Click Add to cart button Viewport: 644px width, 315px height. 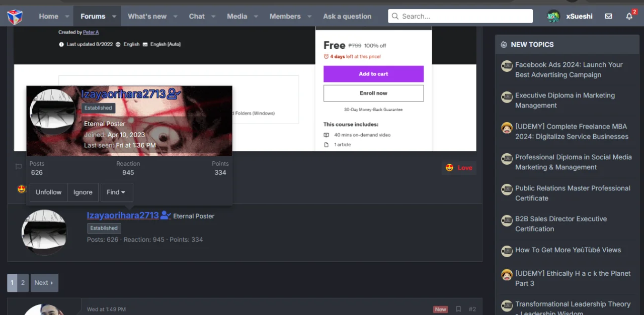click(x=373, y=74)
